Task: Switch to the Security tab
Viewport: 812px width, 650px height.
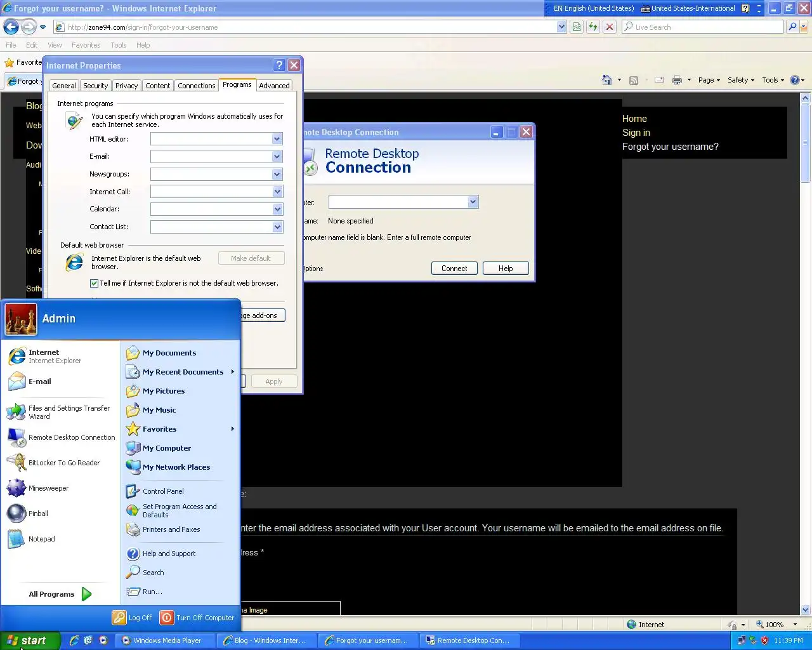Action: pyautogui.click(x=96, y=86)
